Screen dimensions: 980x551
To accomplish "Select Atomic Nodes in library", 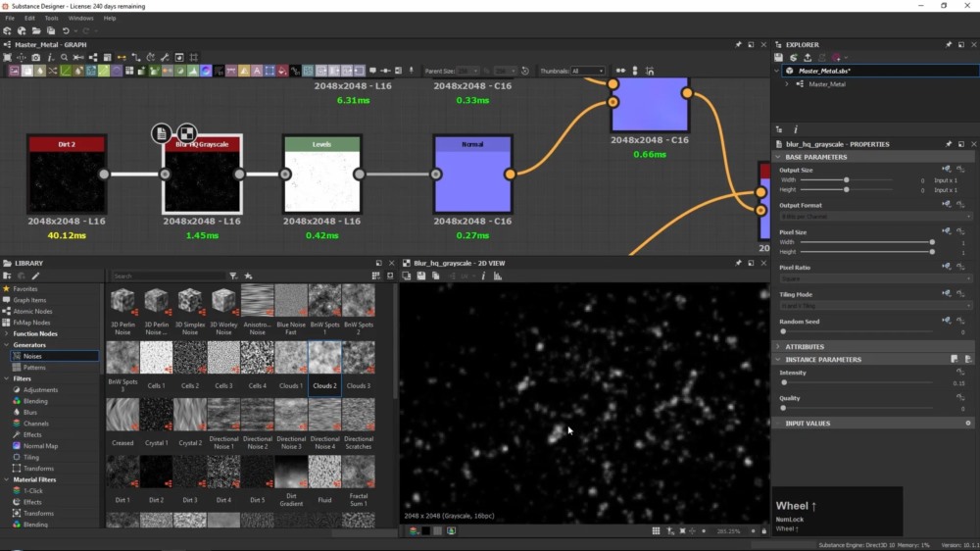I will coord(32,312).
